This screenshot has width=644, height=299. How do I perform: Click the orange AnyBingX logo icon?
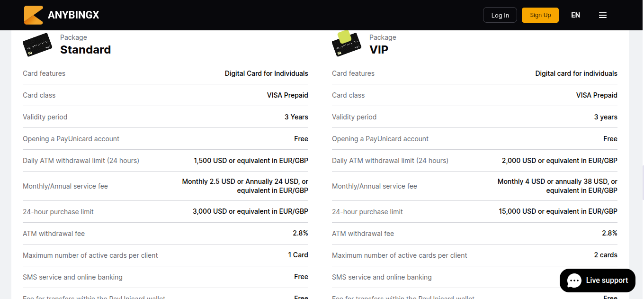coord(34,15)
